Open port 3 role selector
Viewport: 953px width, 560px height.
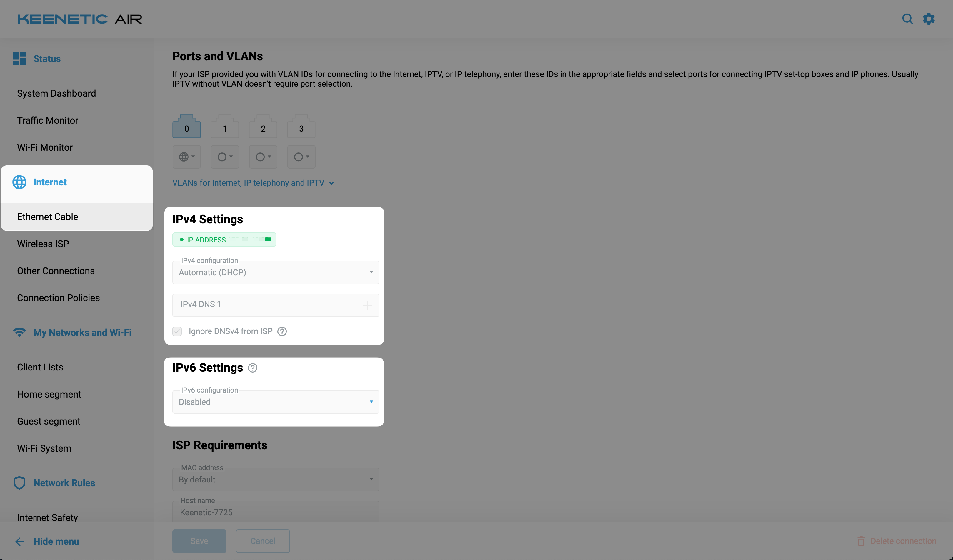click(301, 157)
